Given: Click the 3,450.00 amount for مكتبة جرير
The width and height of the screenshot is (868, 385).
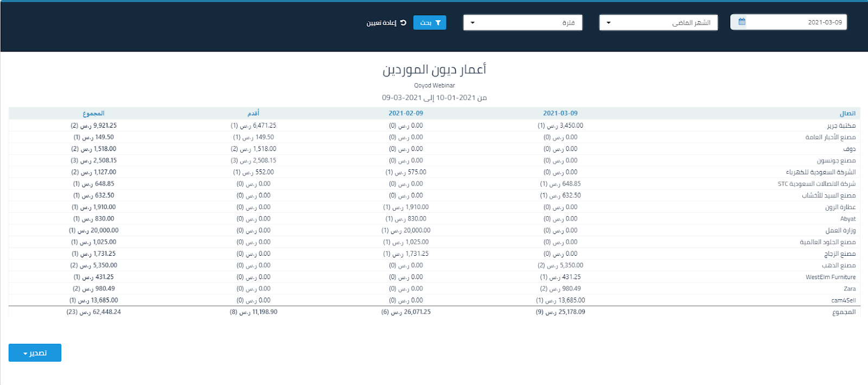Looking at the screenshot, I should click(571, 125).
